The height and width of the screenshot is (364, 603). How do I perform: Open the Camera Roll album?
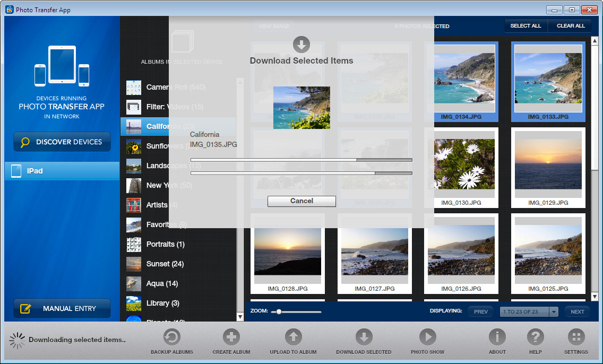pos(179,87)
